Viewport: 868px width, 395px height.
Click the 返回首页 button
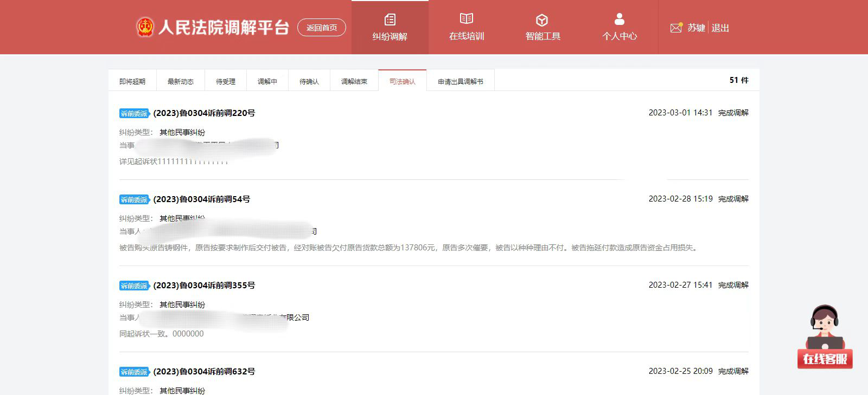pyautogui.click(x=322, y=28)
